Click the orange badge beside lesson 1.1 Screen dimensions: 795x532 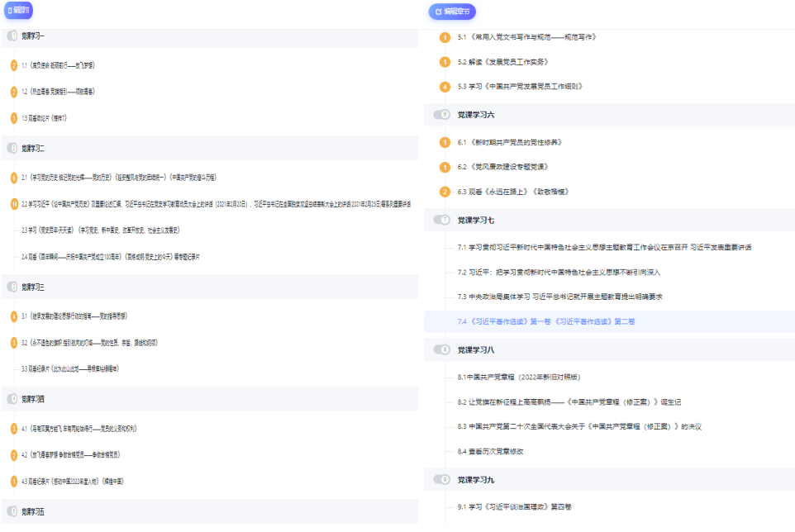click(14, 64)
